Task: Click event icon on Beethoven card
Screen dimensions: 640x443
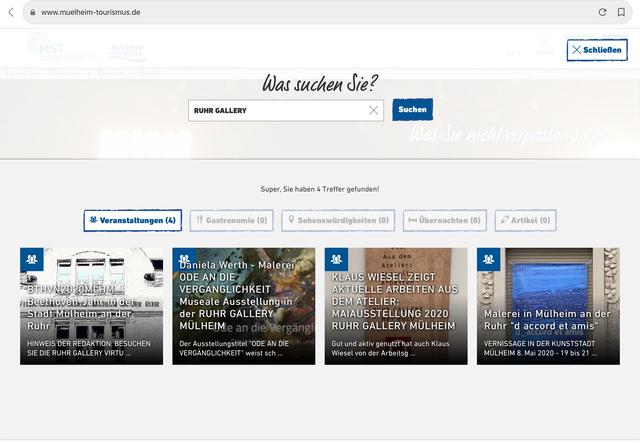Action: (32, 259)
